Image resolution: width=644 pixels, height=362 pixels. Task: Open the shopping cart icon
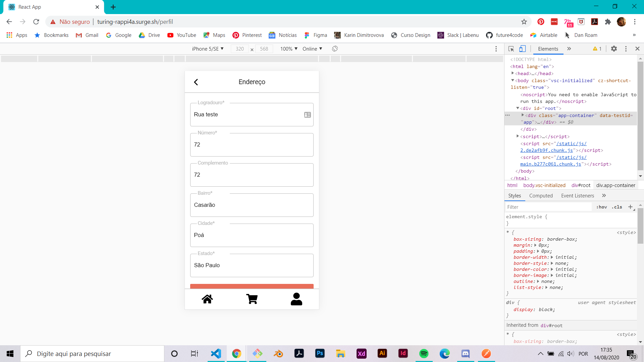coord(252,299)
